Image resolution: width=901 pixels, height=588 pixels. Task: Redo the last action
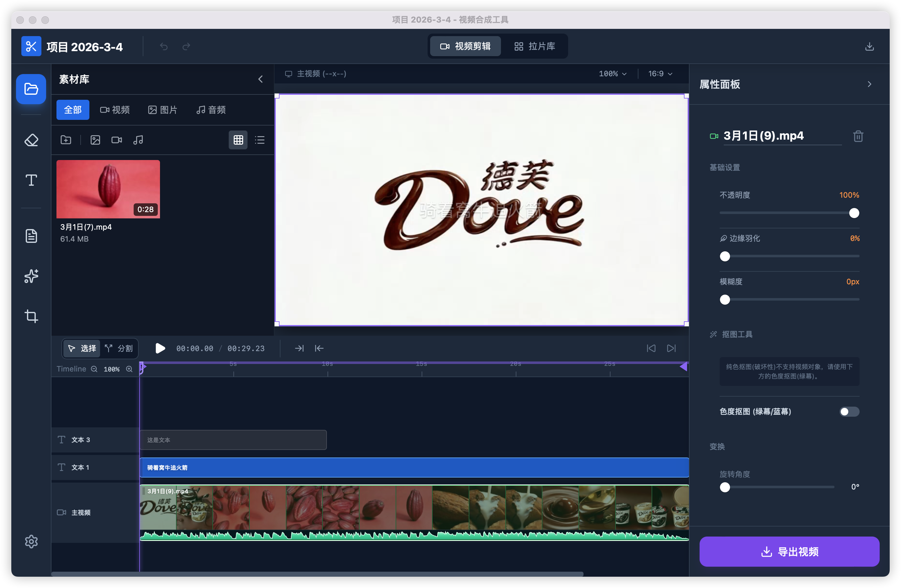186,46
